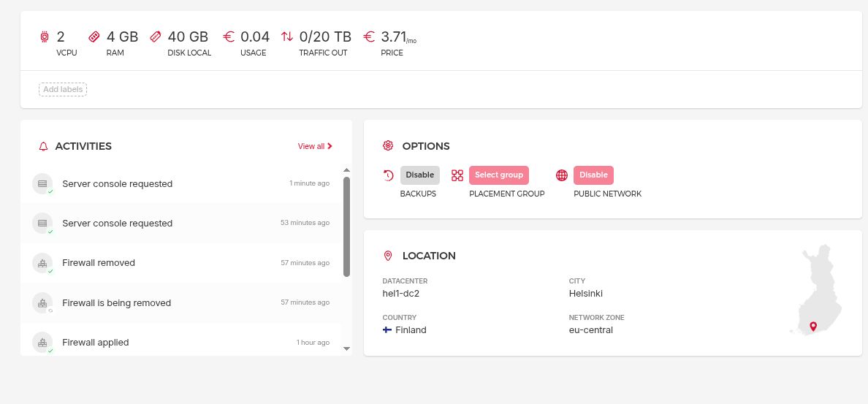Click the Disk Local icon
This screenshot has height=404, width=868.
pyautogui.click(x=155, y=37)
